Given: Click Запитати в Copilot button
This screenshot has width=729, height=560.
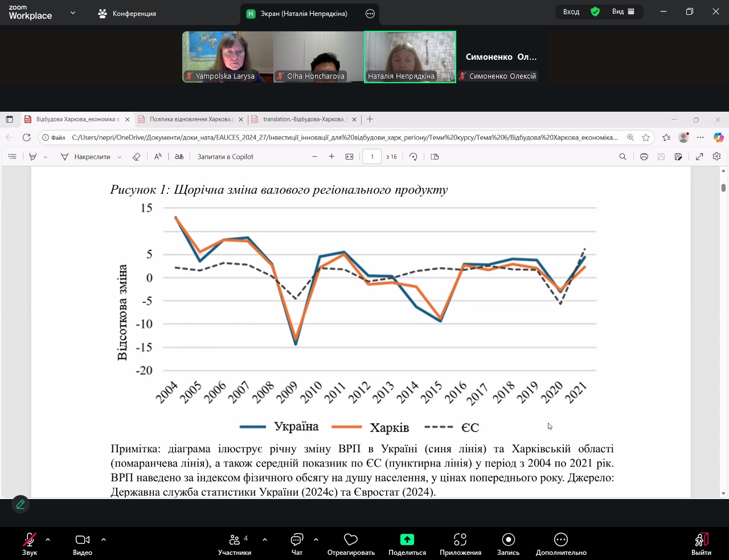Looking at the screenshot, I should 225,157.
